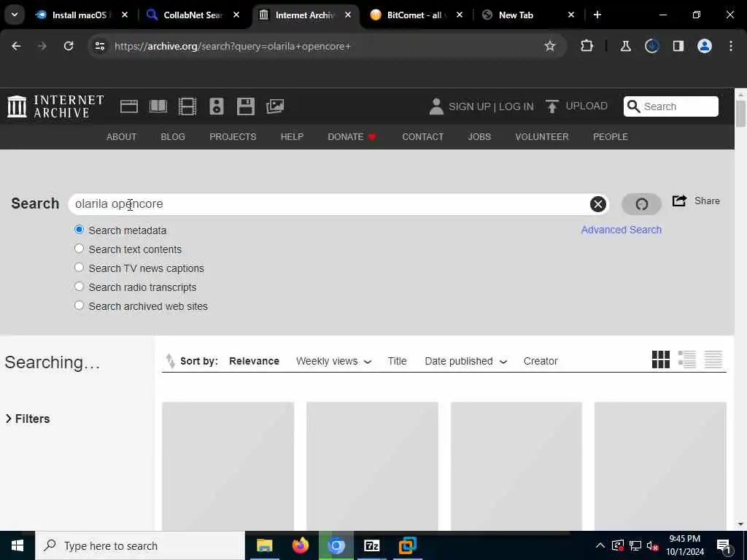The height and width of the screenshot is (560, 747).
Task: Open Chrome extensions puzzle icon
Action: click(x=587, y=46)
